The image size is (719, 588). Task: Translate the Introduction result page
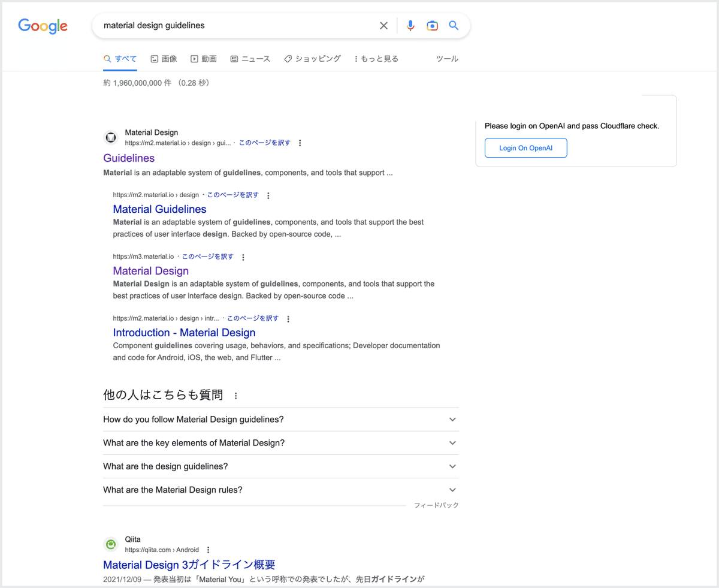pos(253,318)
